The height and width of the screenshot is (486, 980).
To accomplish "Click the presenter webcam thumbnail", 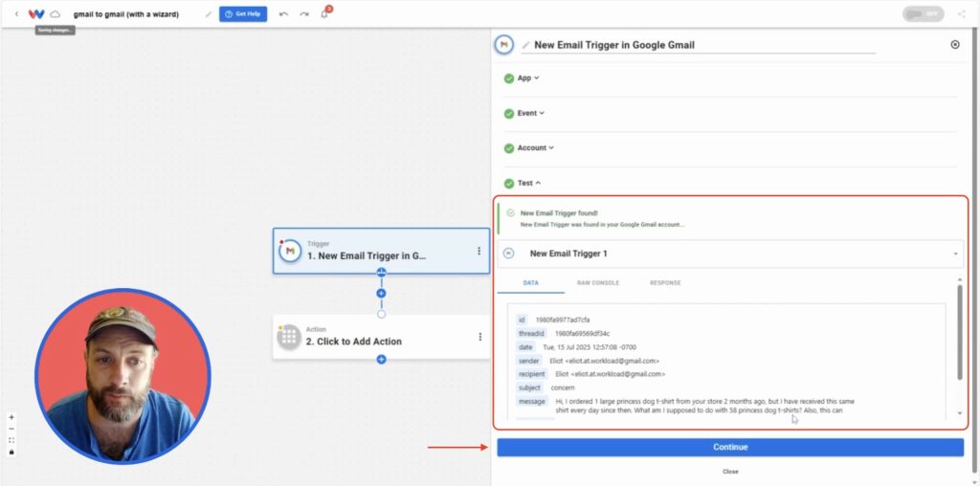I will tap(122, 376).
